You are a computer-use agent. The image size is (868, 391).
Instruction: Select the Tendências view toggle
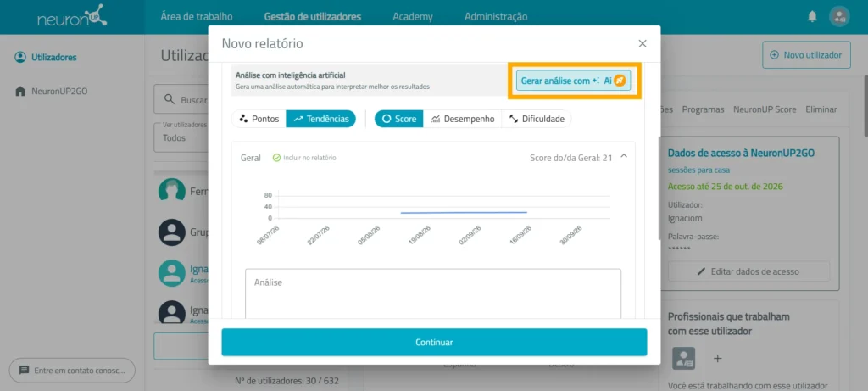click(321, 119)
